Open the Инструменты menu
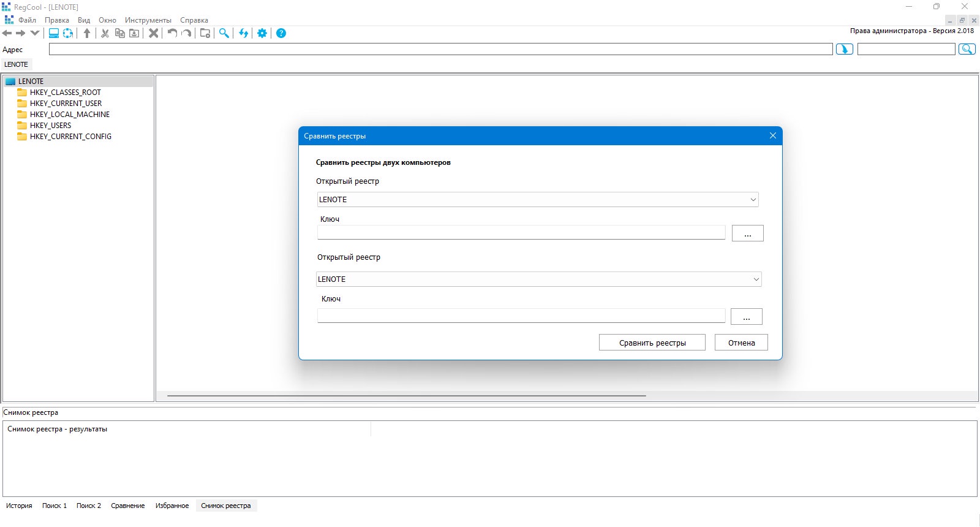 click(x=148, y=20)
